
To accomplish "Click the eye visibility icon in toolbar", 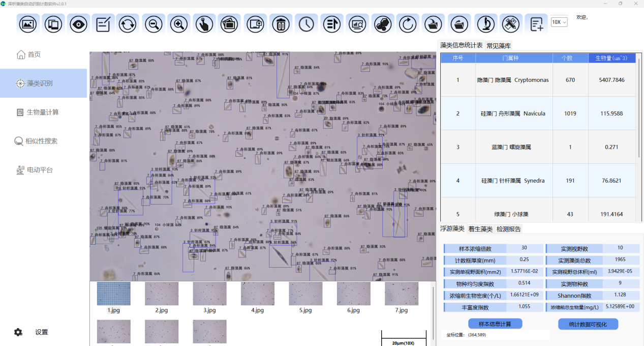I will tap(78, 24).
